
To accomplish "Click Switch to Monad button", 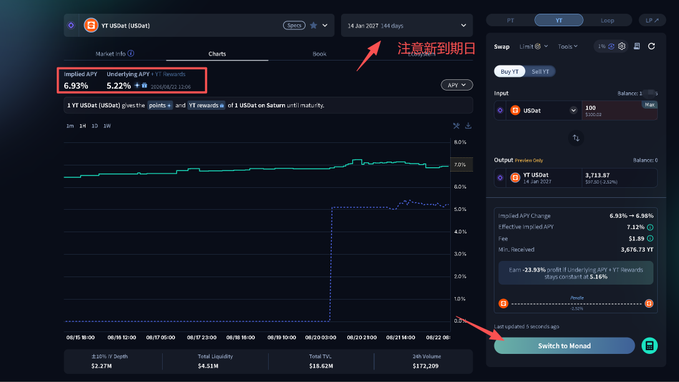I will (564, 346).
